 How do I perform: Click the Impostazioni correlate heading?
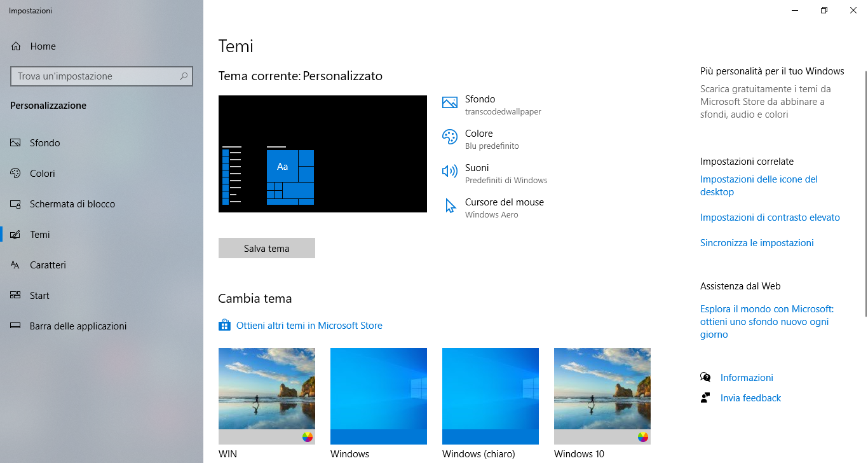pyautogui.click(x=747, y=162)
